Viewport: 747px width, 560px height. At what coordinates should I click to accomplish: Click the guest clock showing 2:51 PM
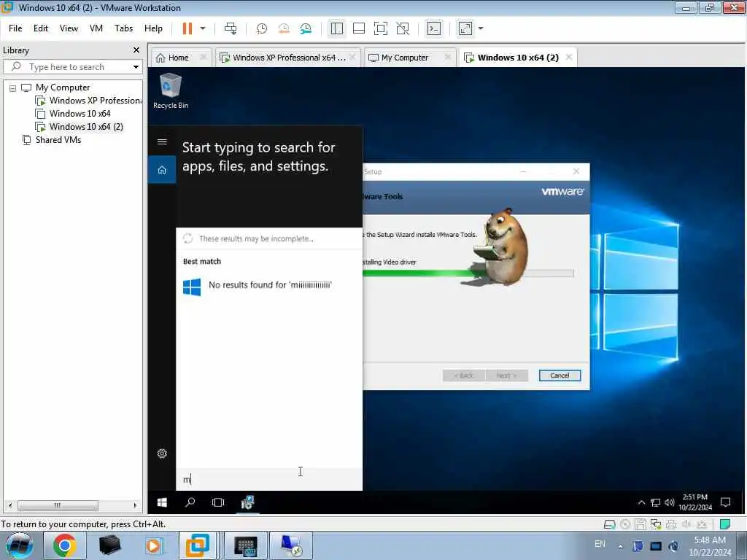click(x=695, y=502)
